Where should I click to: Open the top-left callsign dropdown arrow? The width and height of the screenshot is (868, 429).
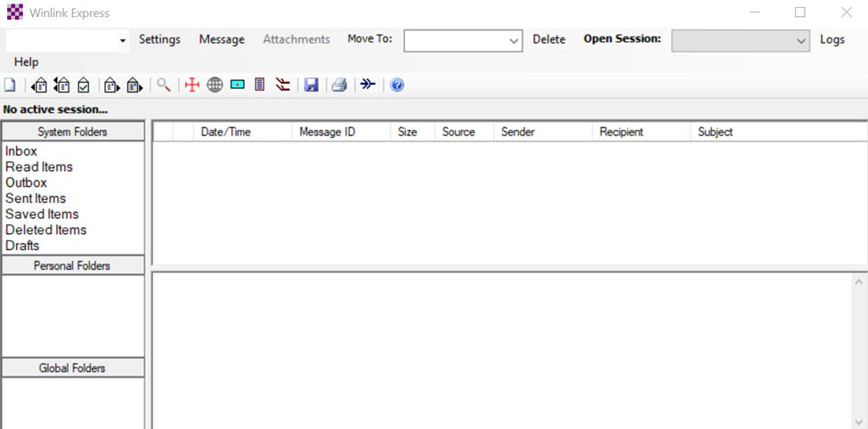point(122,41)
